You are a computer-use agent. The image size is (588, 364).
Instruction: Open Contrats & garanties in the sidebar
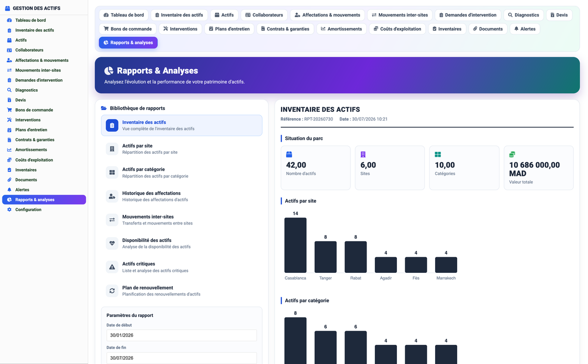(44, 140)
